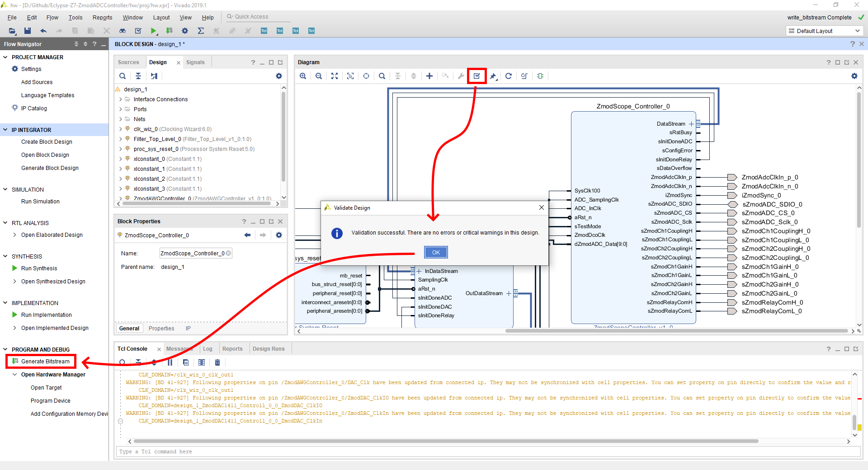Click Generate Block Design
Screen dimensions: 868x470
click(50, 168)
